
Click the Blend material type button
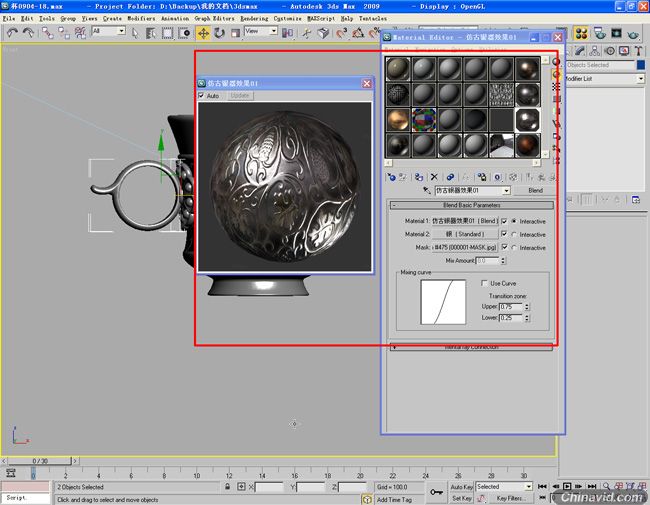point(535,191)
